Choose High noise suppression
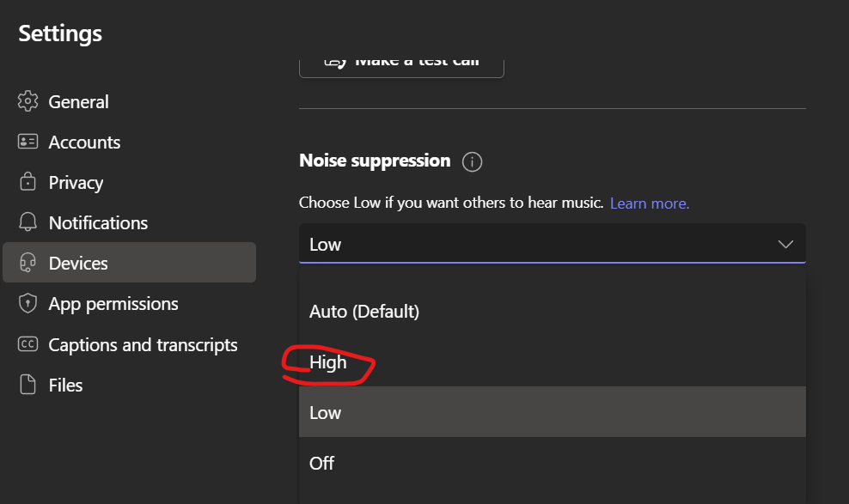Viewport: 849px width, 504px height. coord(327,362)
